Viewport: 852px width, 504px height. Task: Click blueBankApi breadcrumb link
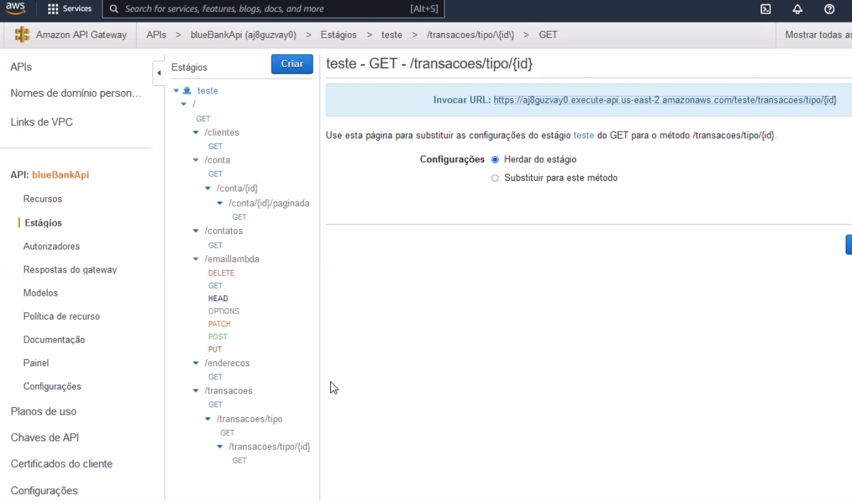243,35
